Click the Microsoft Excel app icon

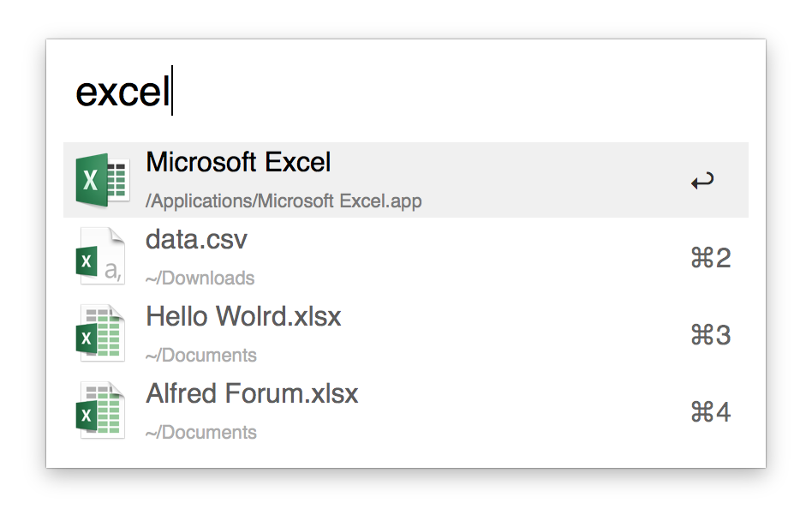[x=102, y=180]
